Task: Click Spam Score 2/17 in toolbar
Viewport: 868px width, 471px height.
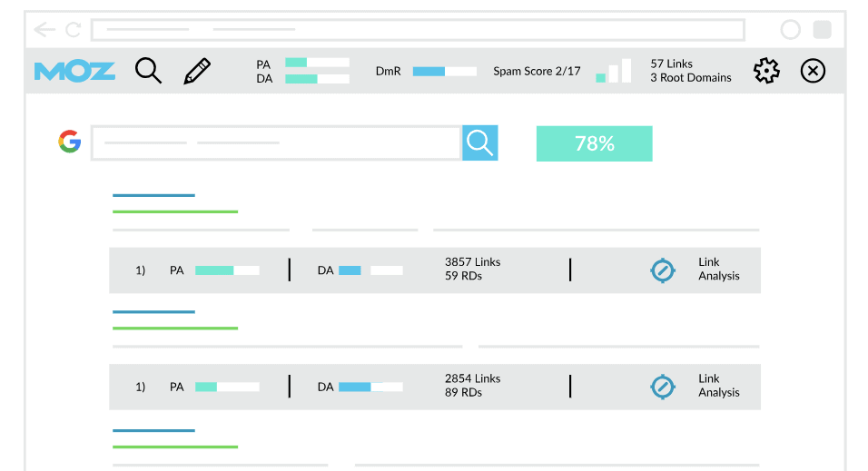Action: (x=537, y=71)
